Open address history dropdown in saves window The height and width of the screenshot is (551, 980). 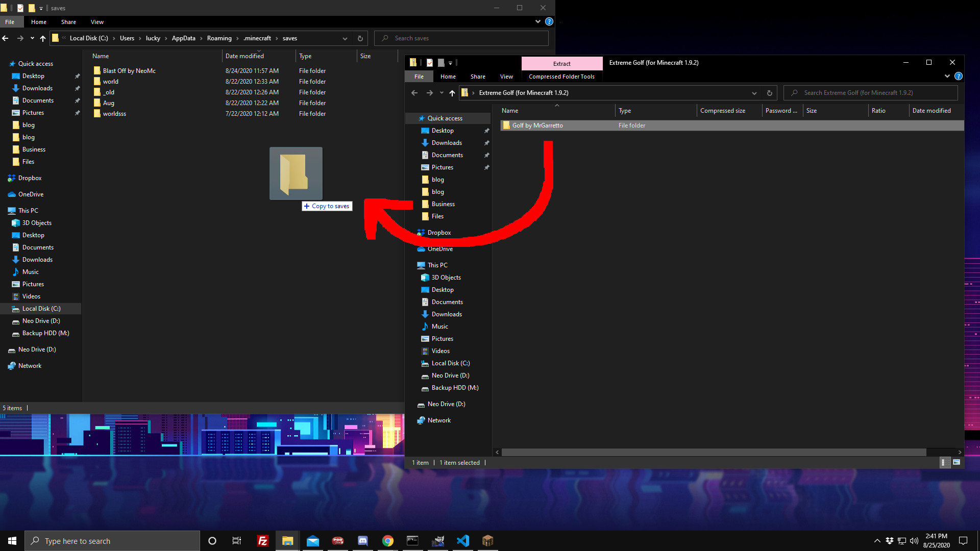(345, 38)
